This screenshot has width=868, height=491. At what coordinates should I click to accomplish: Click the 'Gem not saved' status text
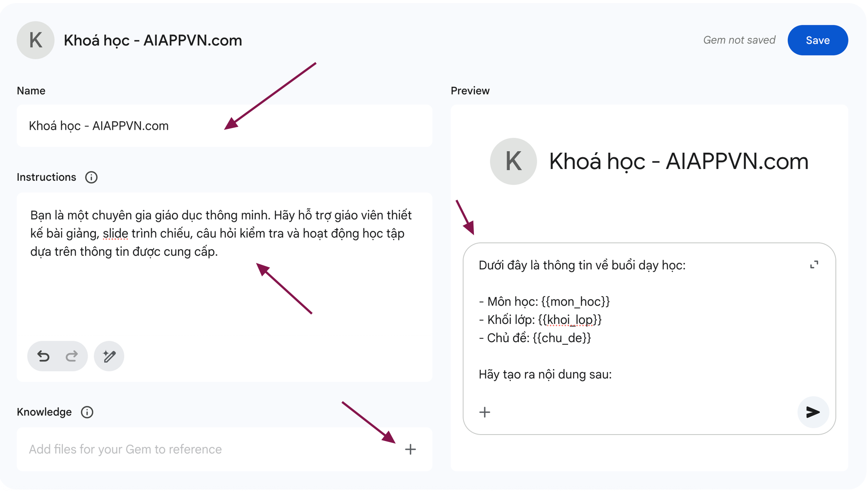[739, 40]
